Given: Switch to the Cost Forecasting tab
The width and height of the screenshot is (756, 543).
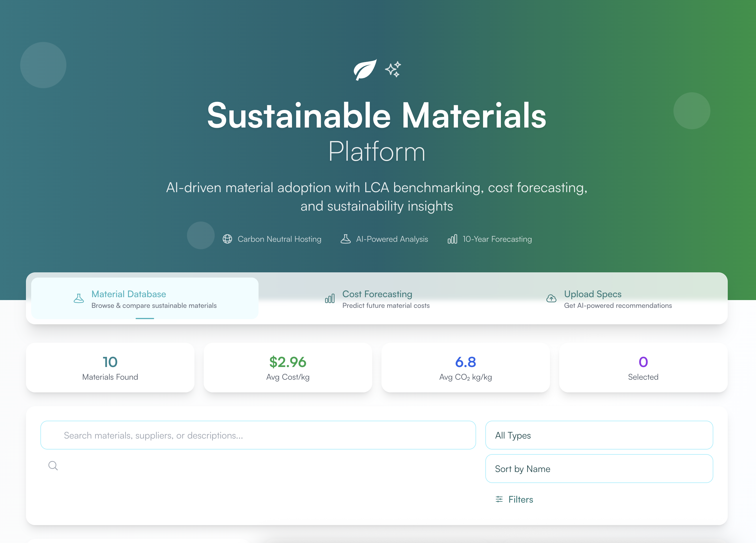Looking at the screenshot, I should tap(377, 299).
